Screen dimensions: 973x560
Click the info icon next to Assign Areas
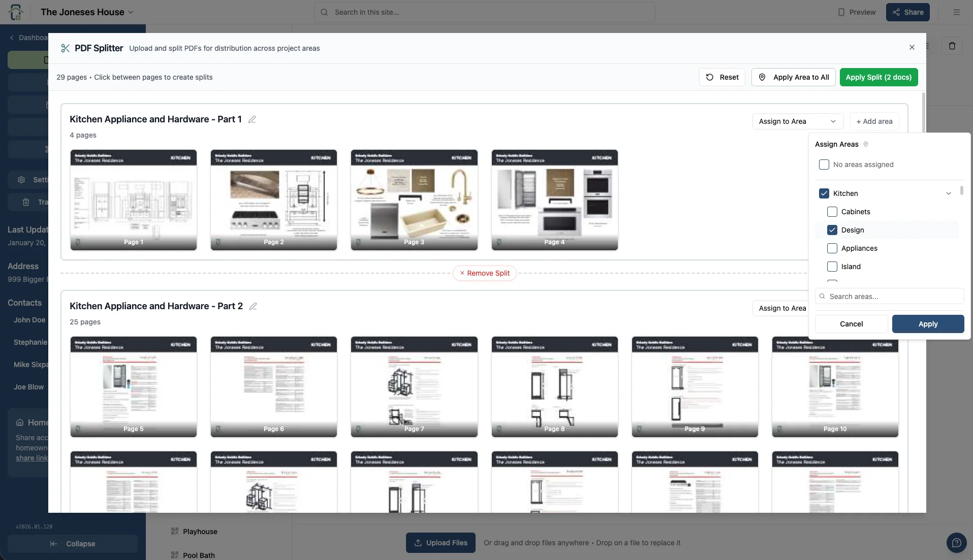[x=866, y=144]
